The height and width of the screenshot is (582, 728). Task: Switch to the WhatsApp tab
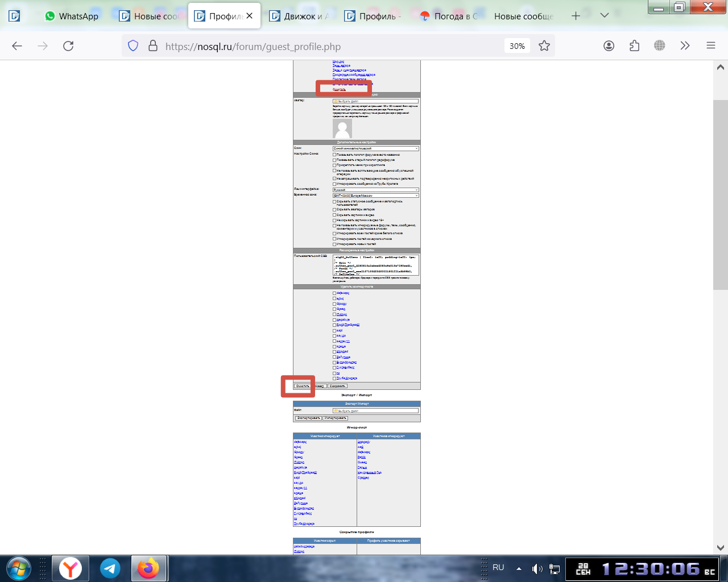(72, 16)
